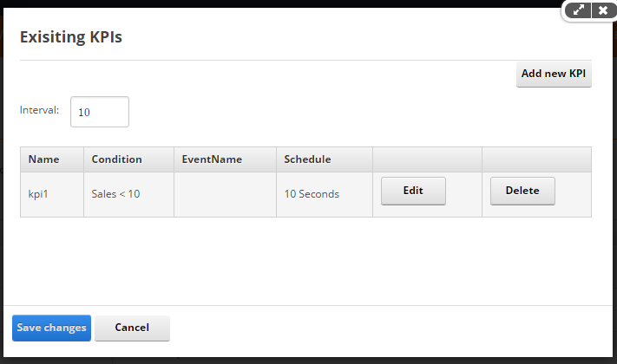
Task: Select the 10 Seconds schedule cell
Action: [x=325, y=194]
